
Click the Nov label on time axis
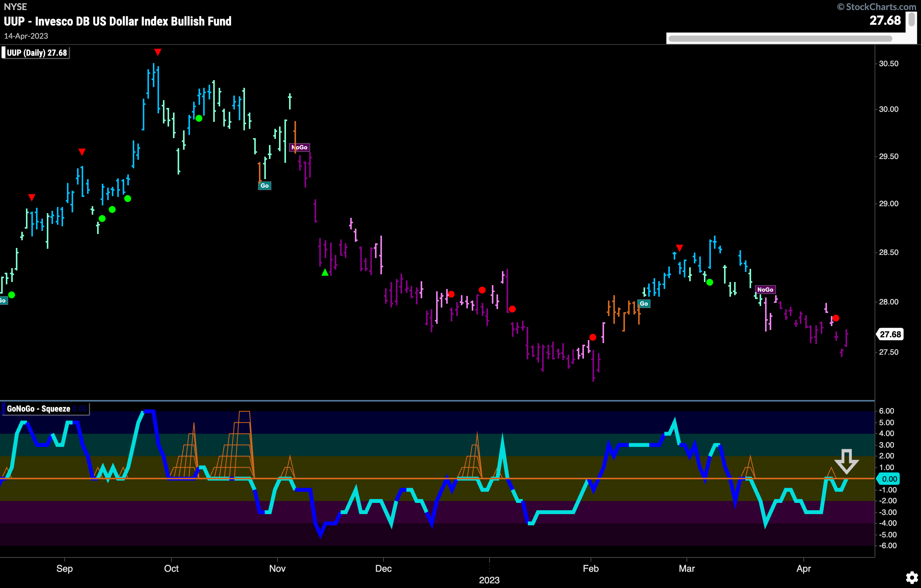277,568
